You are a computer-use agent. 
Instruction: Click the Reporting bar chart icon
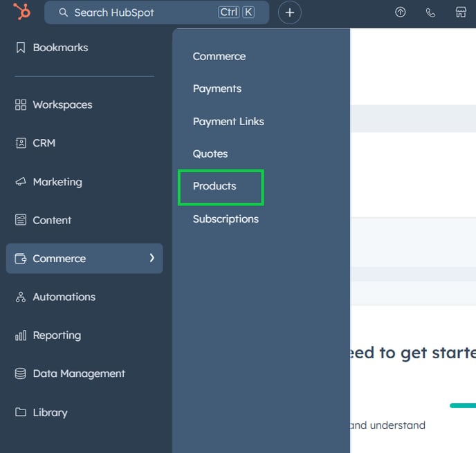click(x=20, y=335)
